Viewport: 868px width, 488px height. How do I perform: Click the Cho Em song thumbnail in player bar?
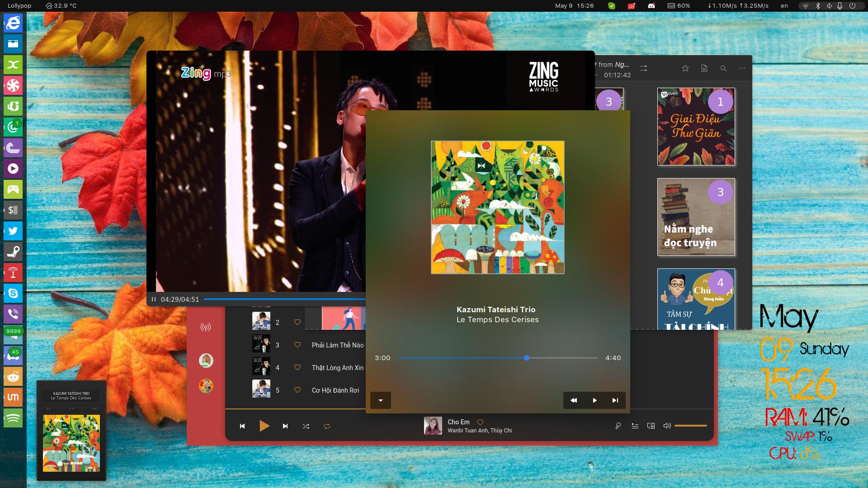(x=433, y=426)
